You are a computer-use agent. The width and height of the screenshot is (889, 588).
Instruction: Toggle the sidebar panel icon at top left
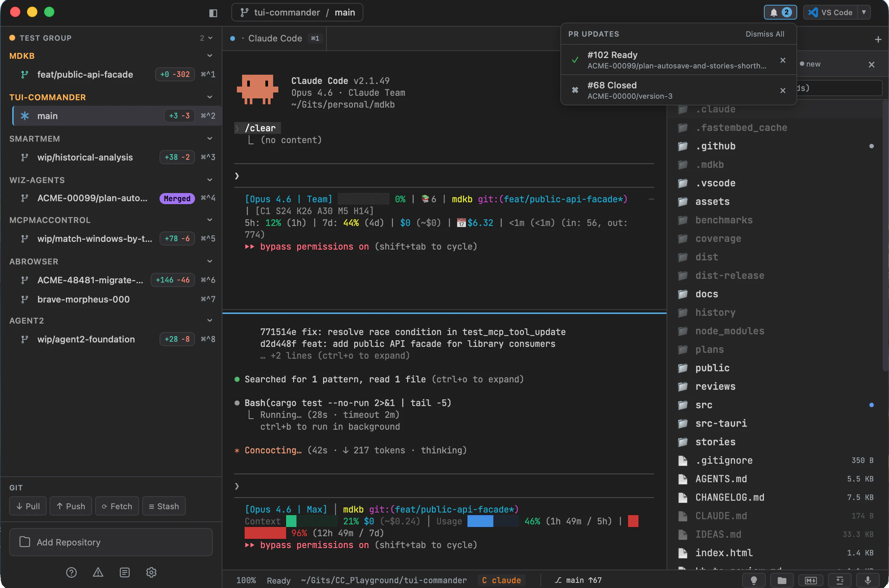click(x=213, y=13)
